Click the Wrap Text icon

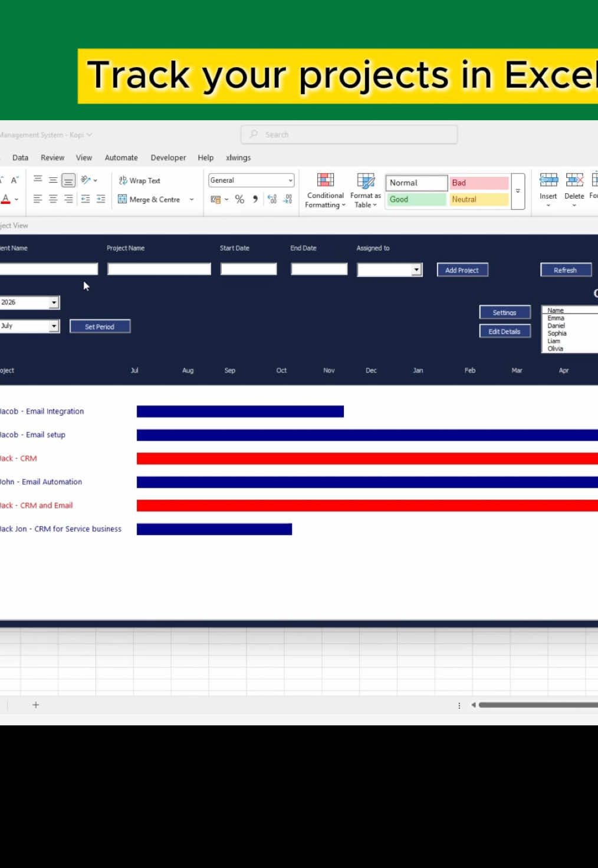point(123,180)
